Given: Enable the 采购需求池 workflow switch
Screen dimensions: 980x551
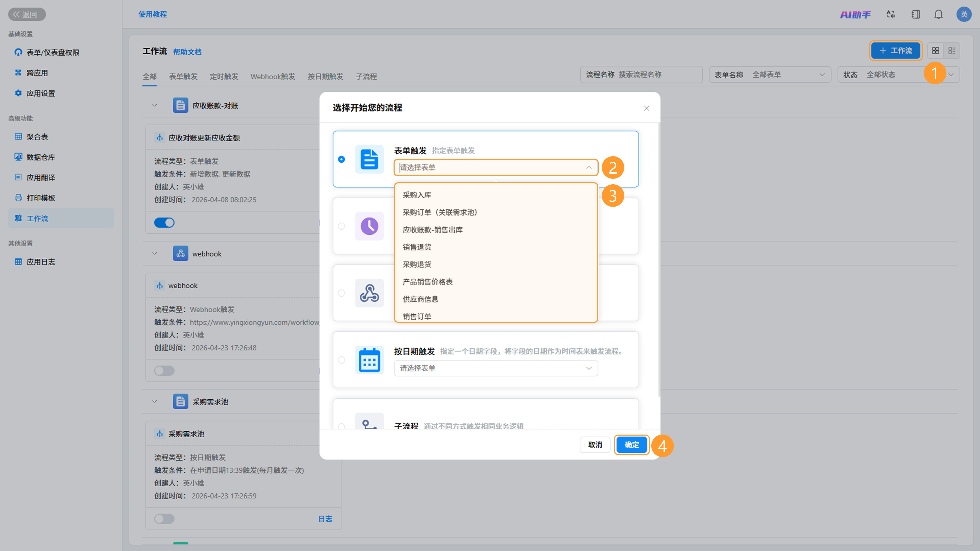Looking at the screenshot, I should coord(164,519).
